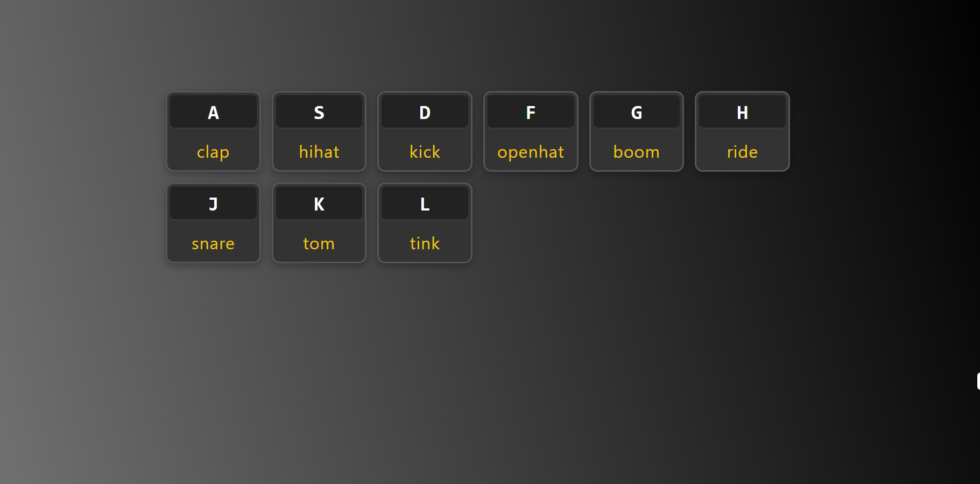
Task: Trigger the ride sound label
Action: pyautogui.click(x=742, y=152)
